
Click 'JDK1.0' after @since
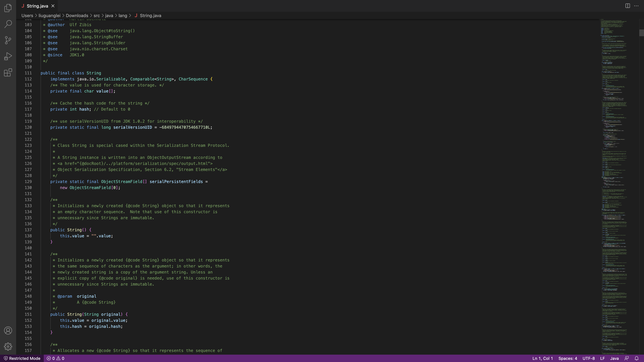77,55
